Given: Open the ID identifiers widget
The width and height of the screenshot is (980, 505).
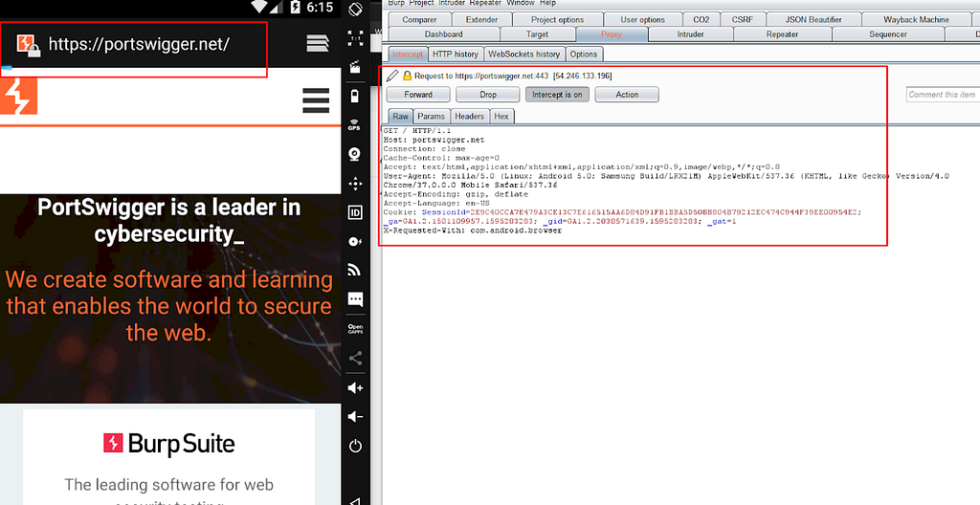Looking at the screenshot, I should click(x=355, y=213).
